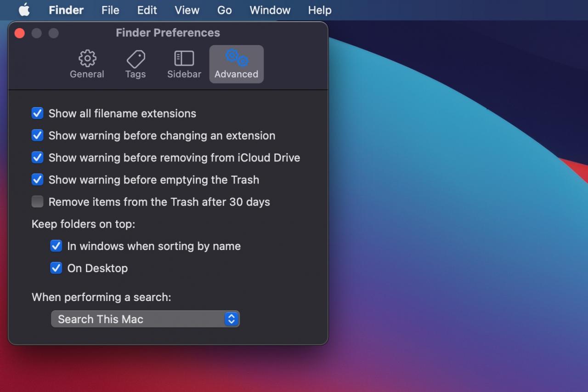Uncheck In windows when sorting by name
Screen dimensions: 588x392
[56, 246]
